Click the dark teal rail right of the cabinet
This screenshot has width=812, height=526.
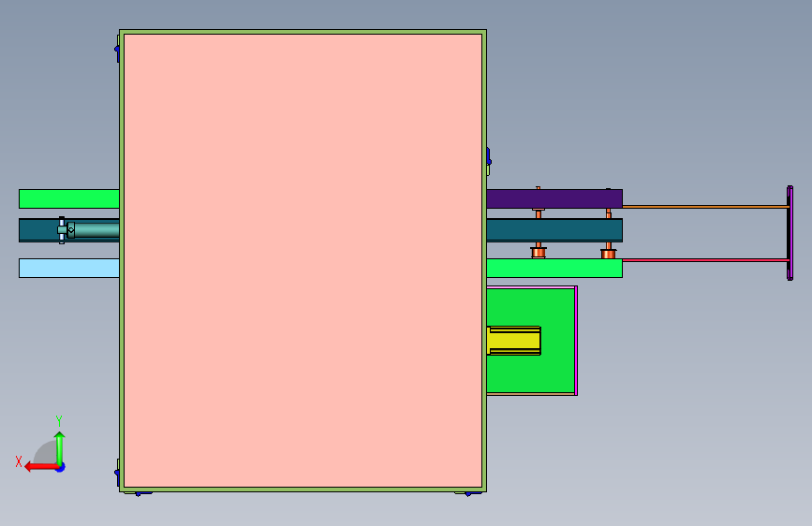click(554, 230)
